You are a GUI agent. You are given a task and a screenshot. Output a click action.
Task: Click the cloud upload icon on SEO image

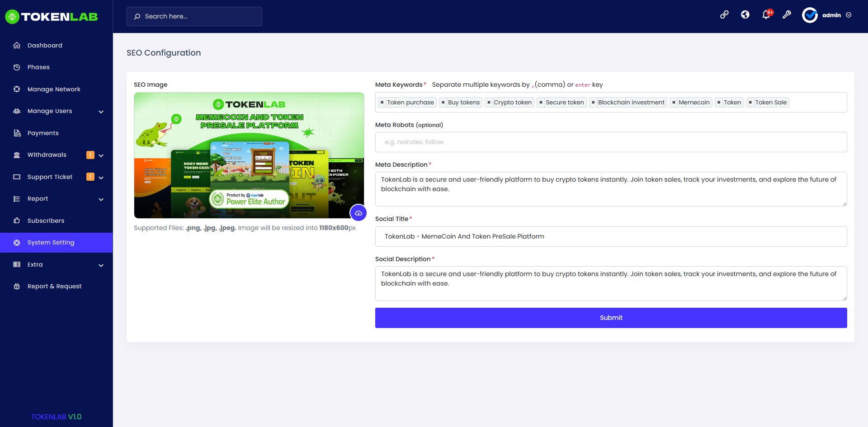[x=359, y=212]
